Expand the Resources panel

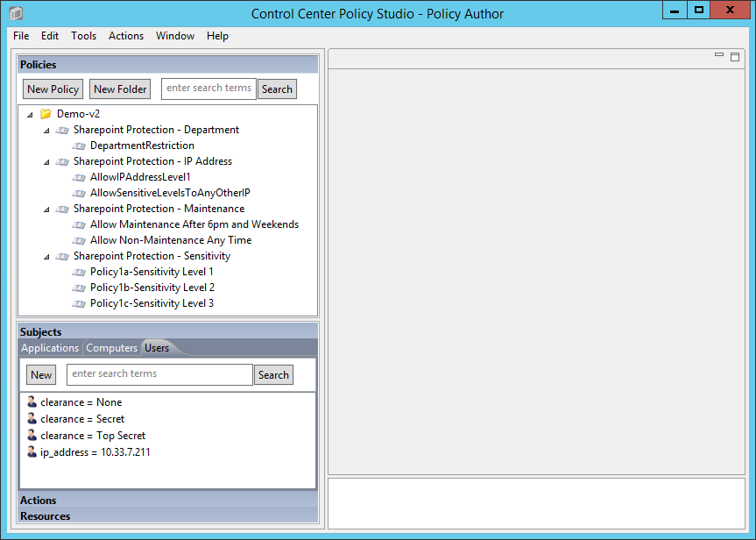click(x=168, y=515)
